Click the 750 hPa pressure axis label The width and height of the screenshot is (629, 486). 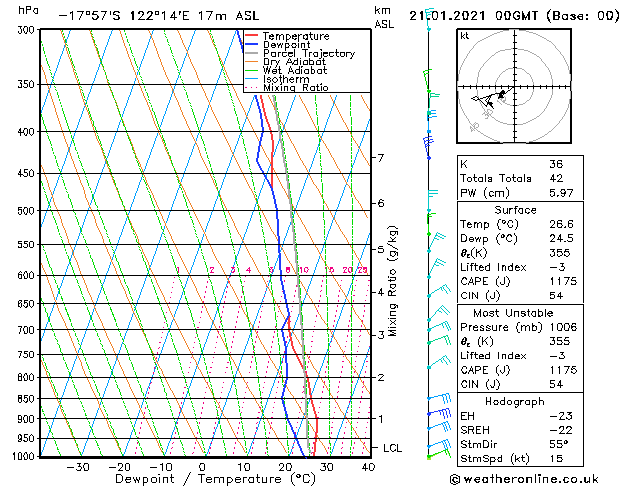click(x=28, y=355)
